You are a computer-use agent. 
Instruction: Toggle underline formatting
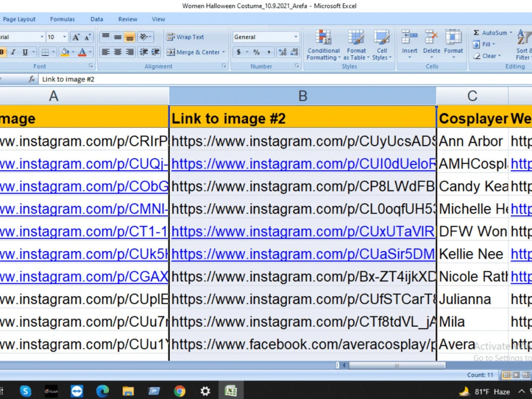[25, 52]
